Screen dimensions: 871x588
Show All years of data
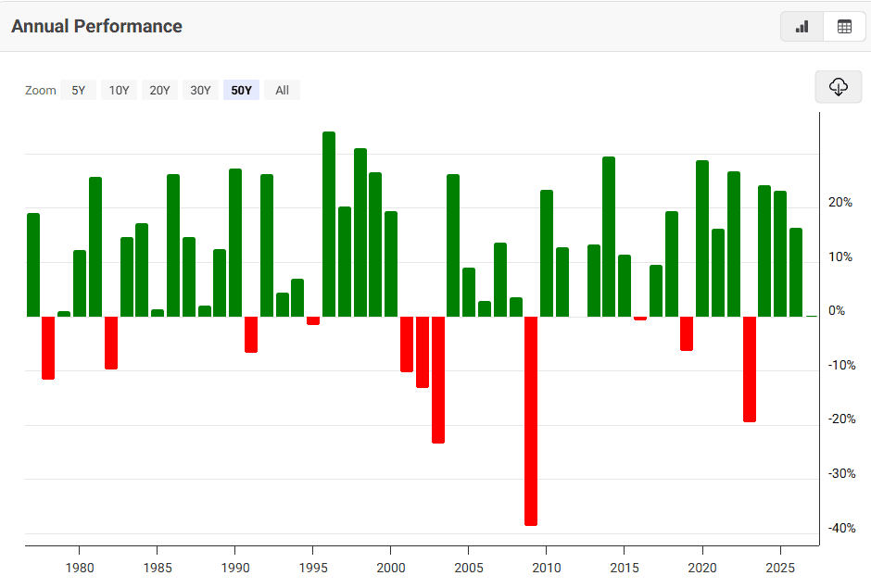pyautogui.click(x=282, y=90)
